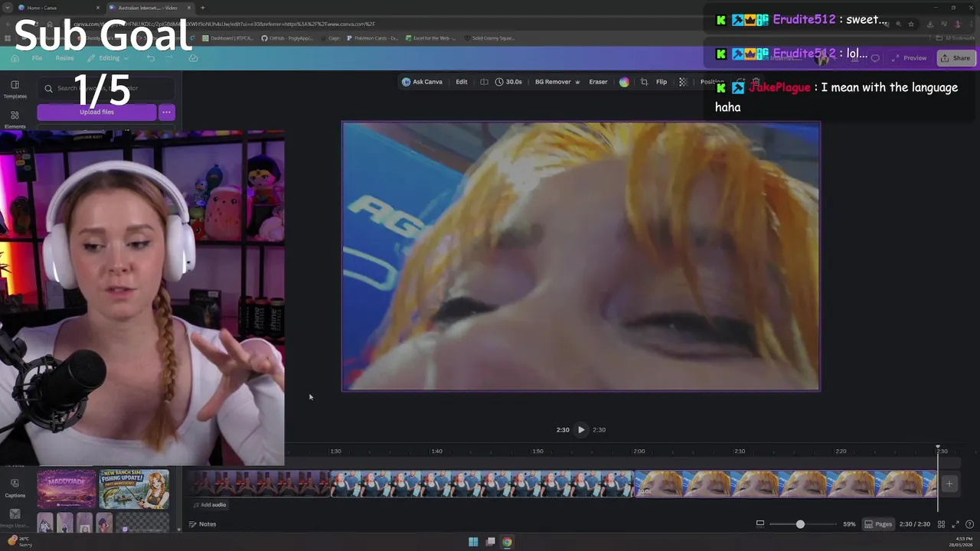Screen dimensions: 980x551
Task: Open the Templates panel in sidebar
Action: 15,89
